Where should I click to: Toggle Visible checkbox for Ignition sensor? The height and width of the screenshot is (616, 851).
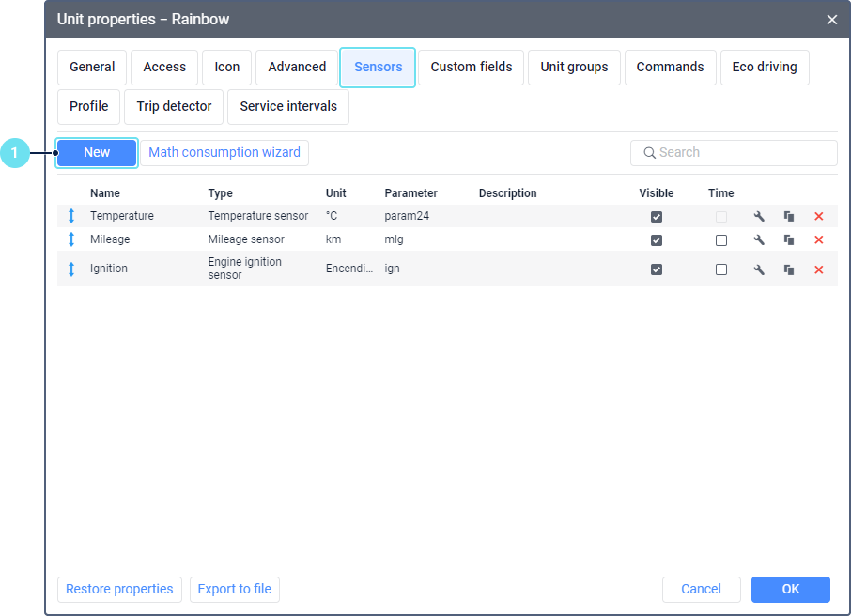point(657,269)
